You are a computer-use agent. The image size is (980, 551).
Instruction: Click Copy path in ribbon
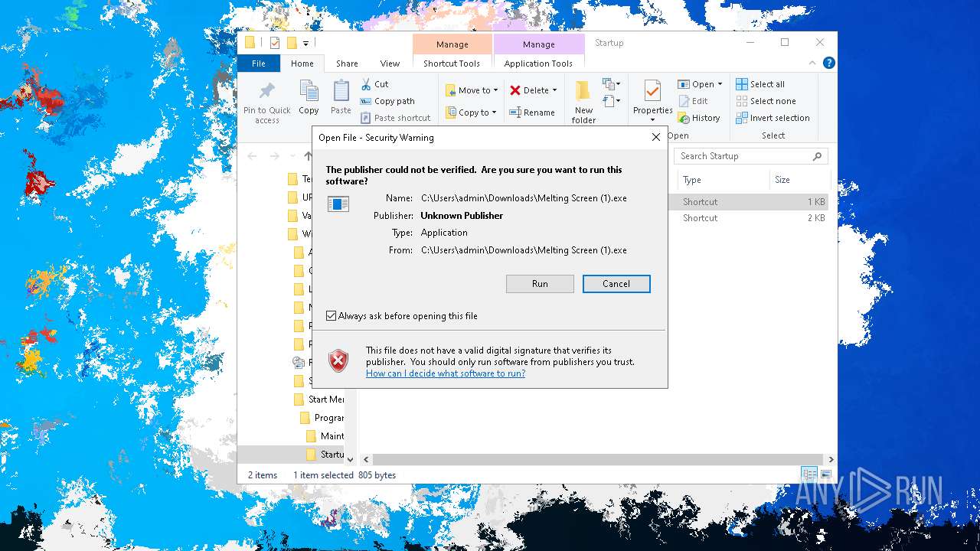tap(387, 101)
